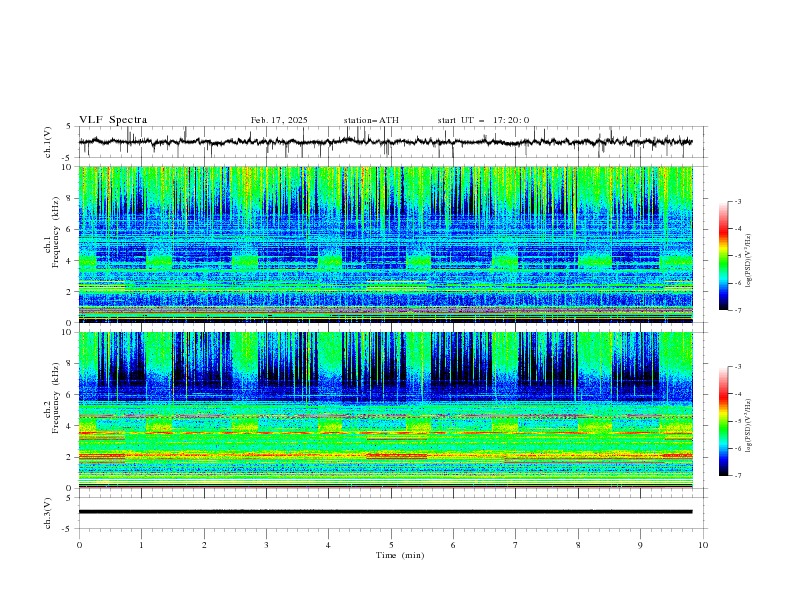The width and height of the screenshot is (792, 612).
Task: Click the time axis tick label "7"
Action: (516, 545)
